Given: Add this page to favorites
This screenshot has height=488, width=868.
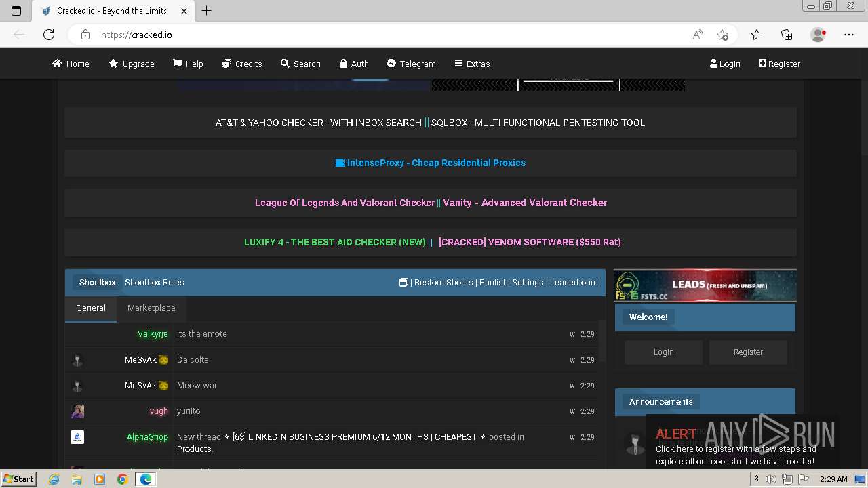Looking at the screenshot, I should click(722, 35).
